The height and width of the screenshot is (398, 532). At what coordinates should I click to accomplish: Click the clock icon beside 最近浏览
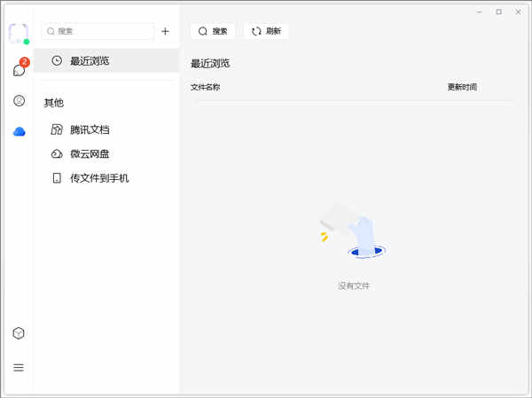coord(57,61)
